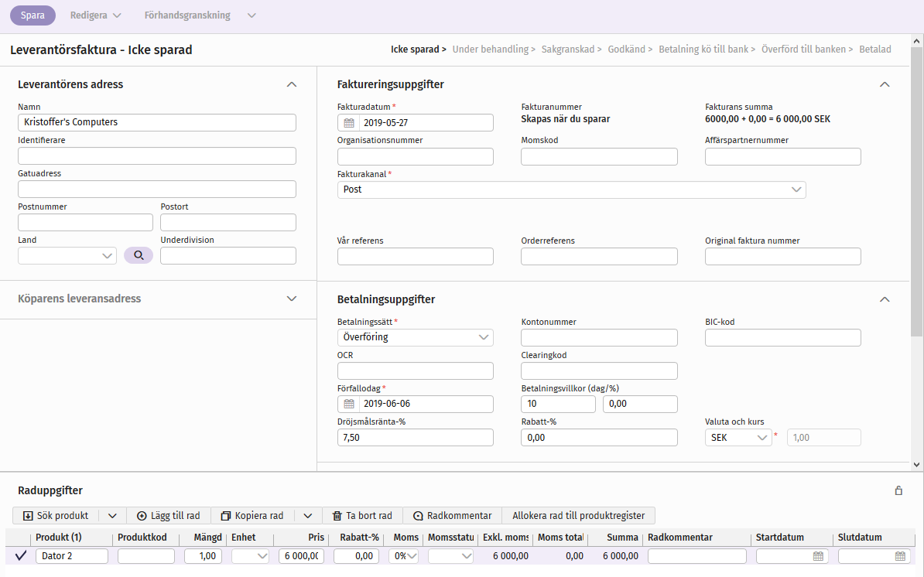Screen dimensions: 924x577
Task: Click the Radkommentar button
Action: (x=453, y=516)
